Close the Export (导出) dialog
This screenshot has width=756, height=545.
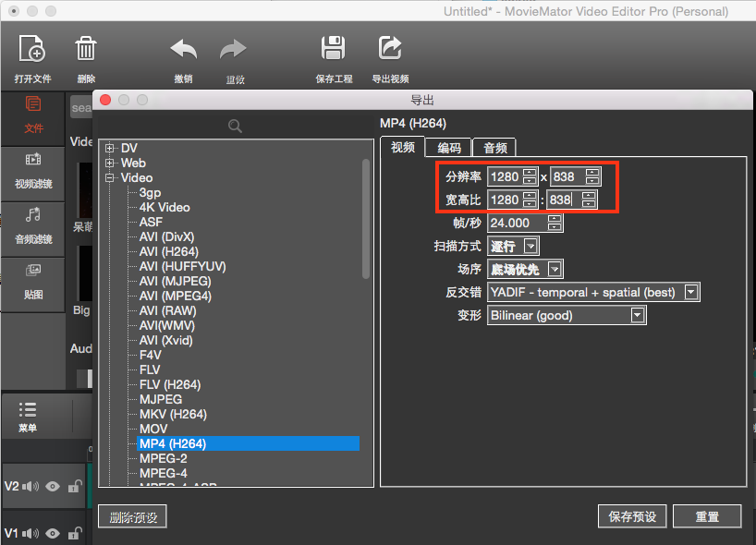pos(105,100)
